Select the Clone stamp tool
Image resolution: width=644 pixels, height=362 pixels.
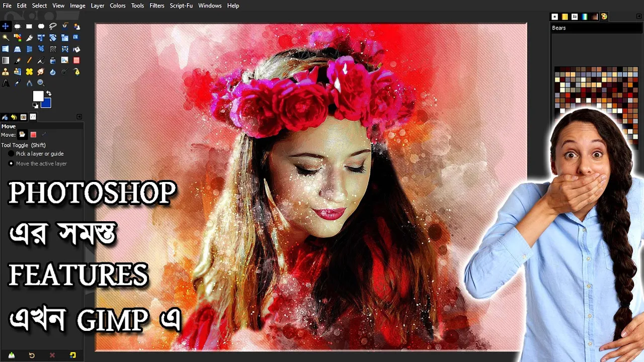click(6, 72)
